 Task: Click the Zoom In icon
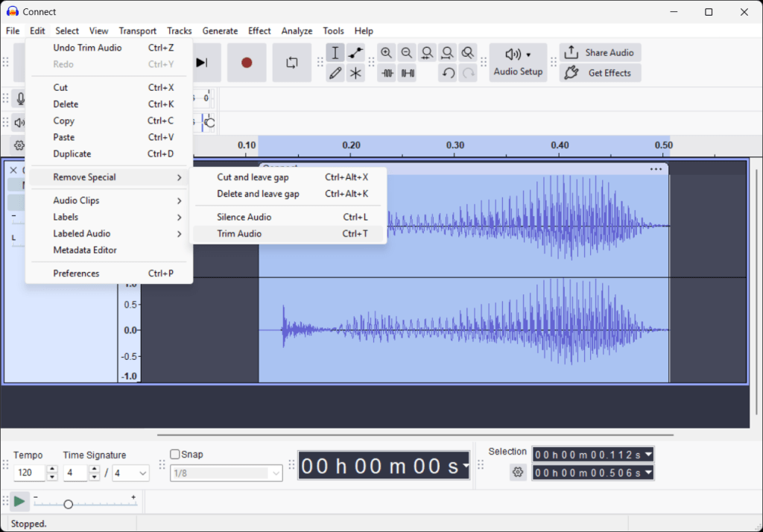coord(386,53)
